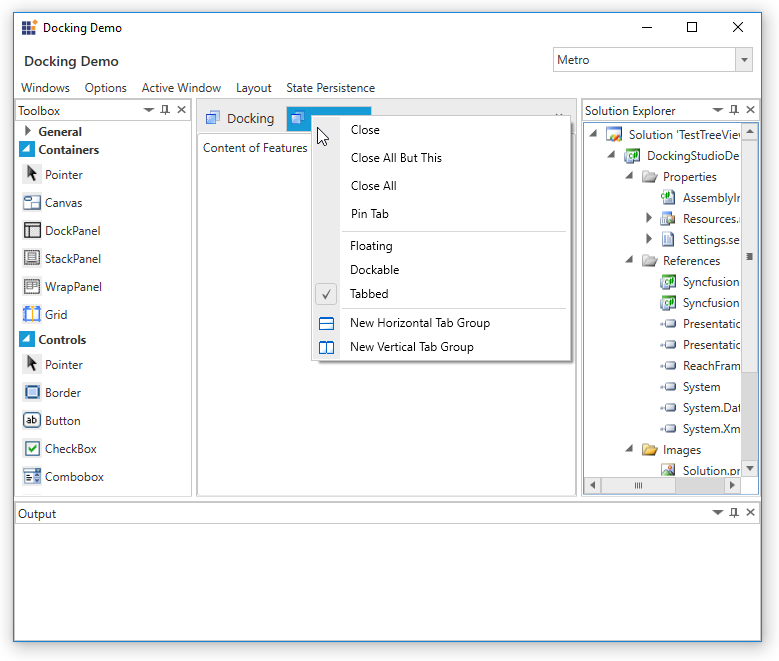Close the Output panel

click(750, 513)
